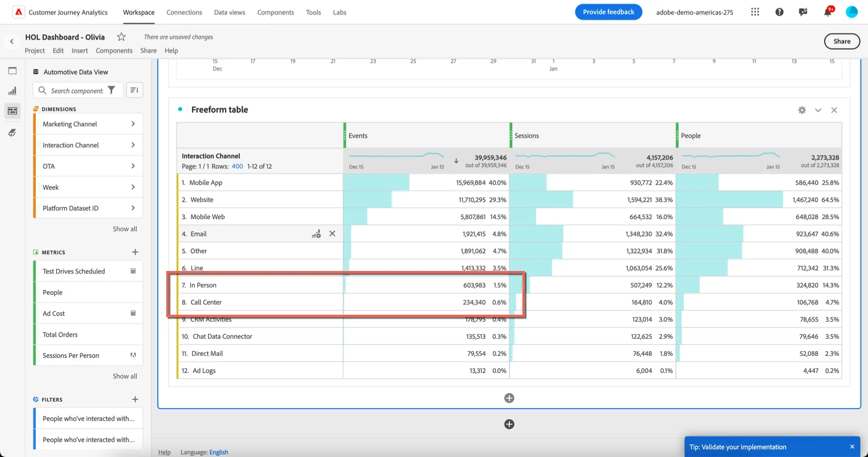The image size is (868, 457).
Task: Click the Share button
Action: coord(842,41)
